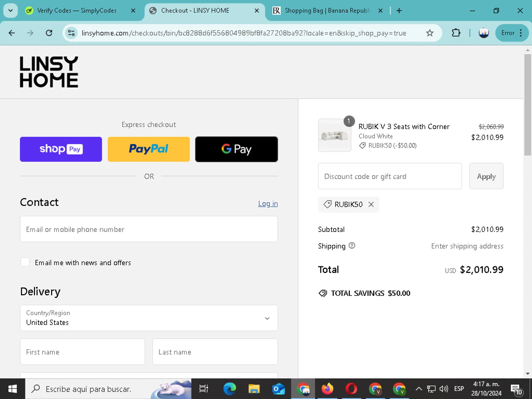Click the active Chrome taskbar icon
532x399 pixels.
pos(303,389)
